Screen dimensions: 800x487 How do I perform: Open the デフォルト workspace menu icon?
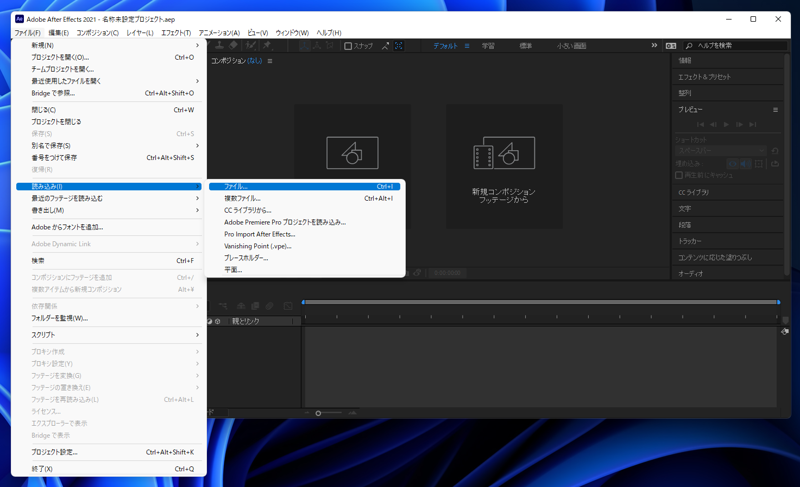(x=467, y=46)
